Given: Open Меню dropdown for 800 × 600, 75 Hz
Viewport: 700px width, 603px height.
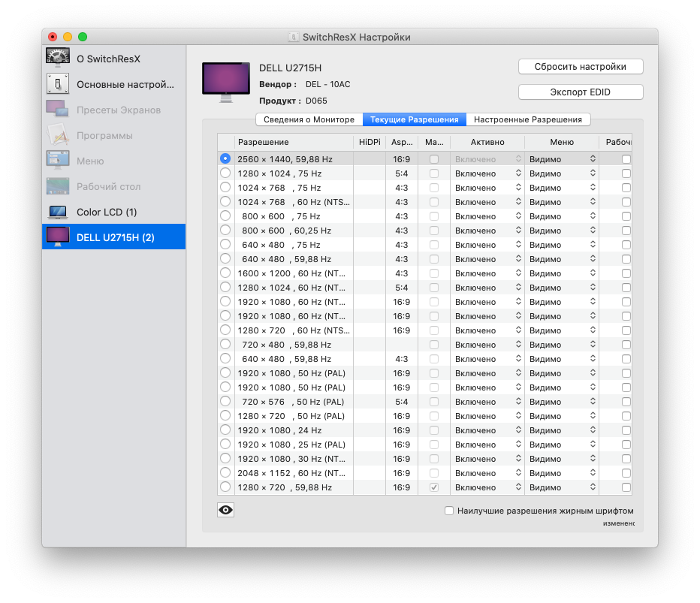Looking at the screenshot, I should coord(562,216).
